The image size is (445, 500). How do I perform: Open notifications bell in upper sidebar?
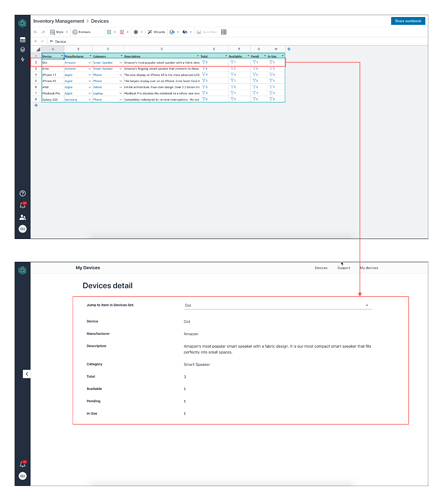[23, 205]
